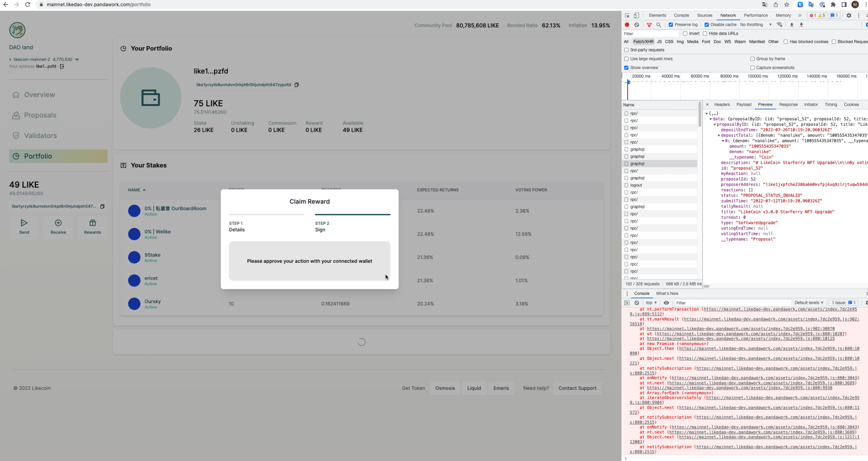The width and height of the screenshot is (868, 461).
Task: Uncheck Show overview
Action: pos(627,68)
